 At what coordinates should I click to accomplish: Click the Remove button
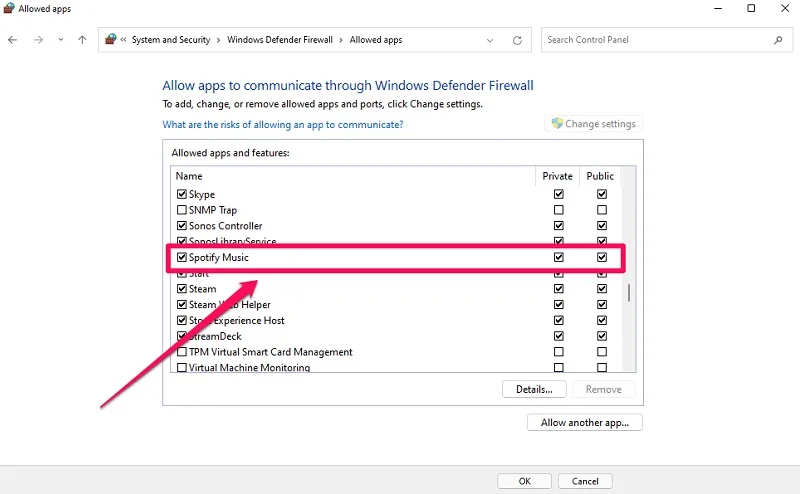[604, 389]
